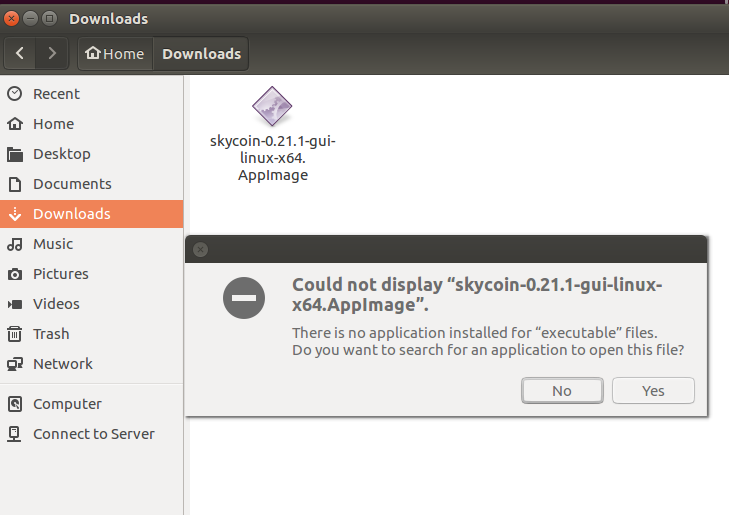Click the Connect to Server label

[x=93, y=434]
